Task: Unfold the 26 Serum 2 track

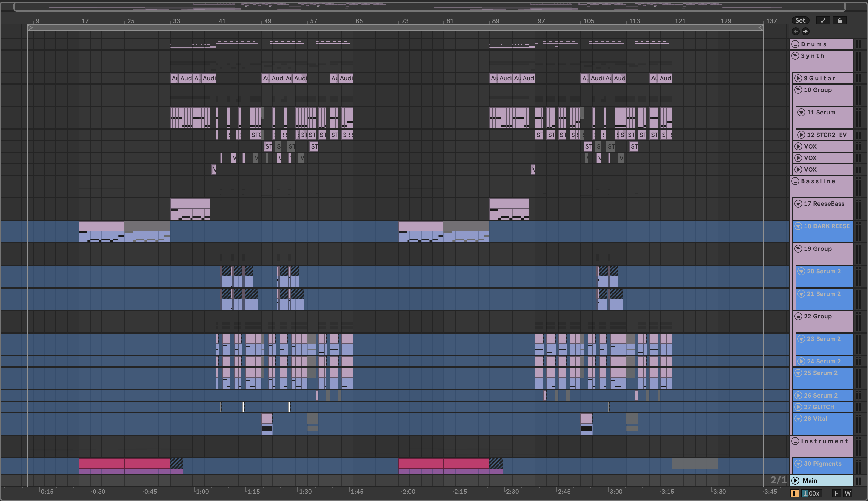Action: coord(798,395)
